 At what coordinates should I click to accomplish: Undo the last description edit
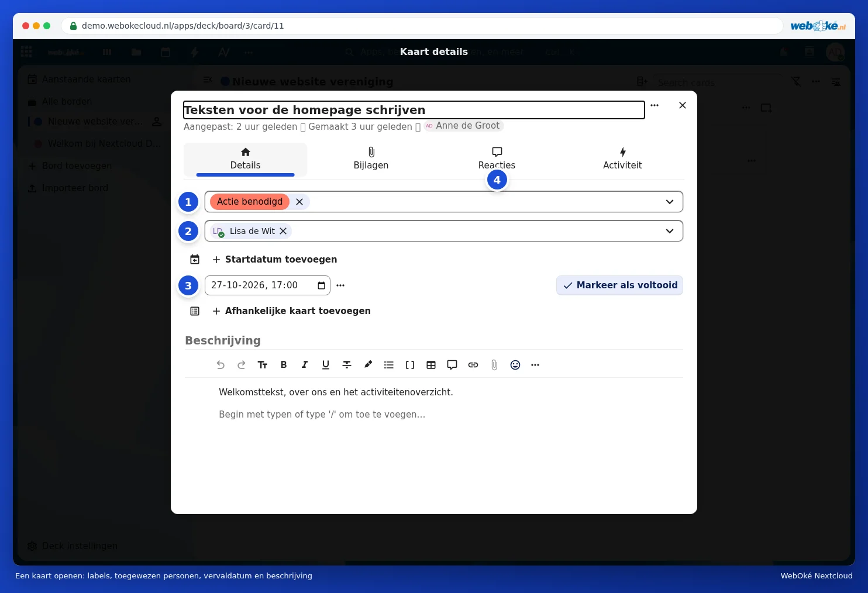(x=221, y=365)
